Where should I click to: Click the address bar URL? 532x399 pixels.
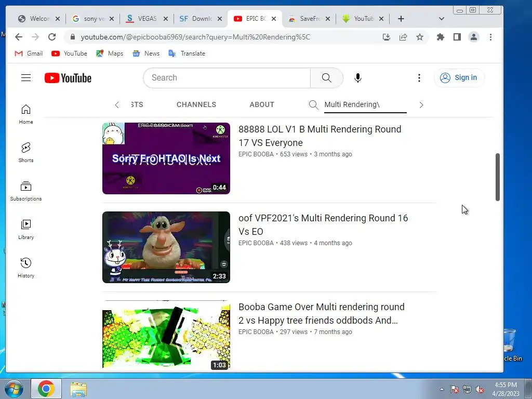[x=195, y=37]
